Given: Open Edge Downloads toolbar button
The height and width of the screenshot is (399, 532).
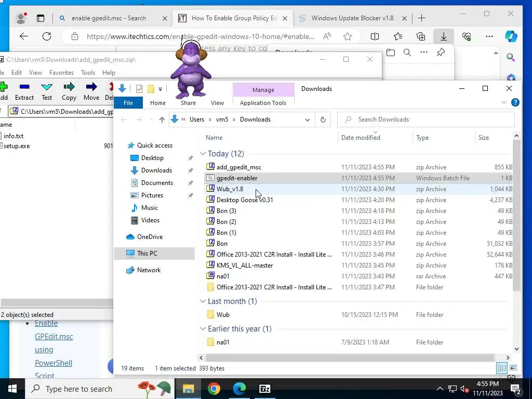Looking at the screenshot, I should pos(444,36).
